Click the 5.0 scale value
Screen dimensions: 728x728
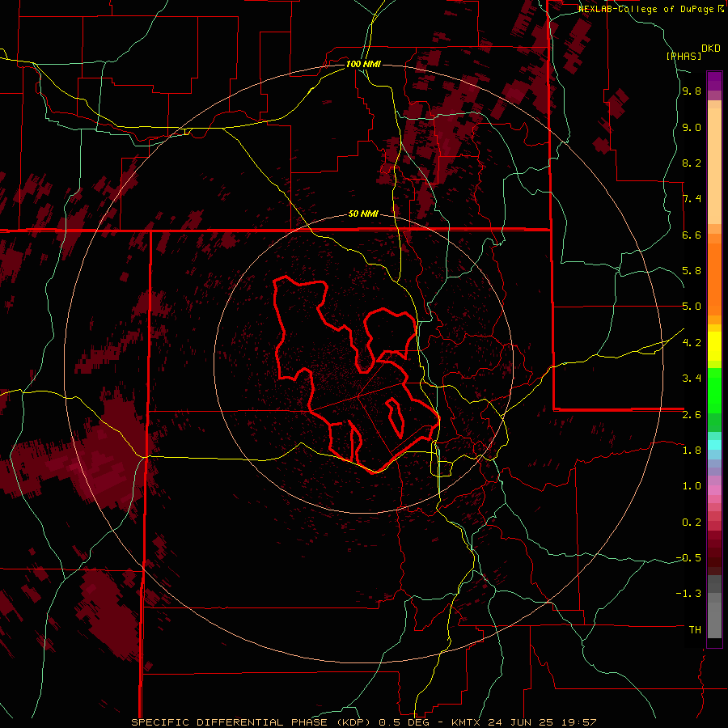click(x=692, y=307)
